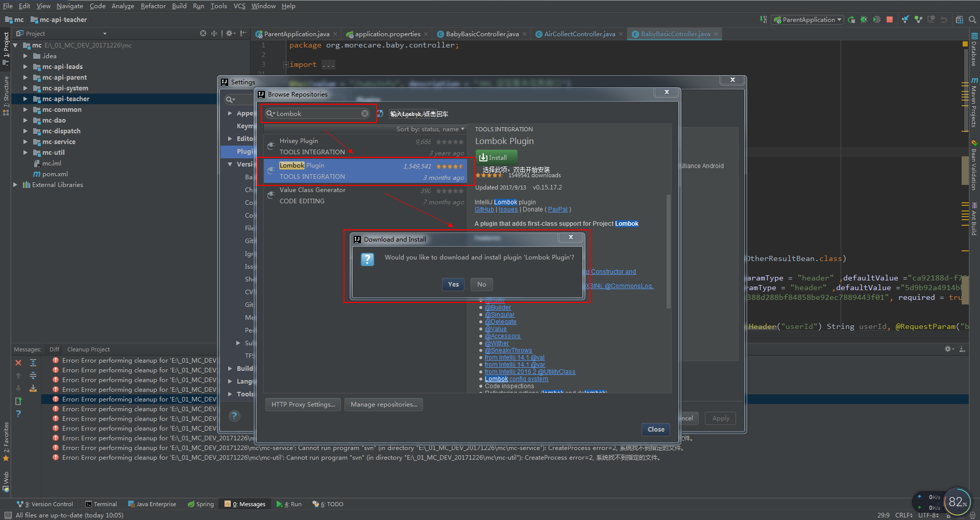This screenshot has width=980, height=520.
Task: Click HTTP Proxy Settings button
Action: pos(303,405)
